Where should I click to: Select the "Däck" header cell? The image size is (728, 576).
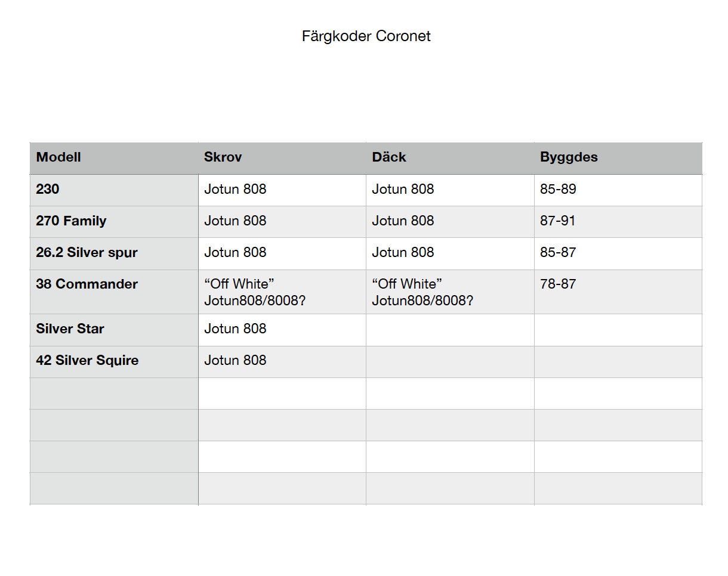click(x=389, y=157)
